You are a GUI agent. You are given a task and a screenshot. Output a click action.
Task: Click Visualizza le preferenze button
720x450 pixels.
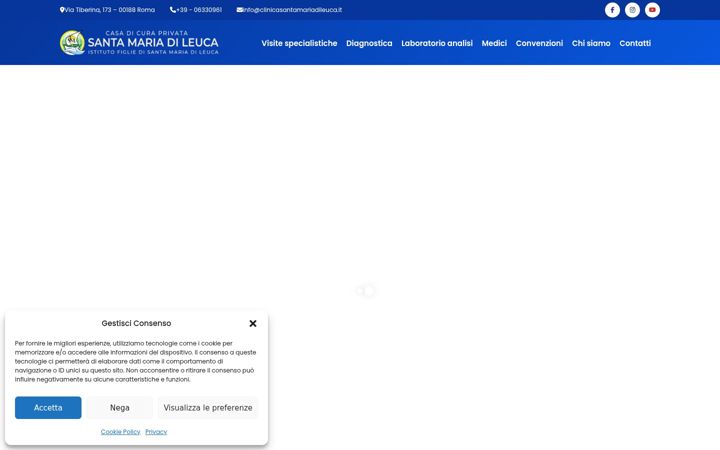pos(208,408)
